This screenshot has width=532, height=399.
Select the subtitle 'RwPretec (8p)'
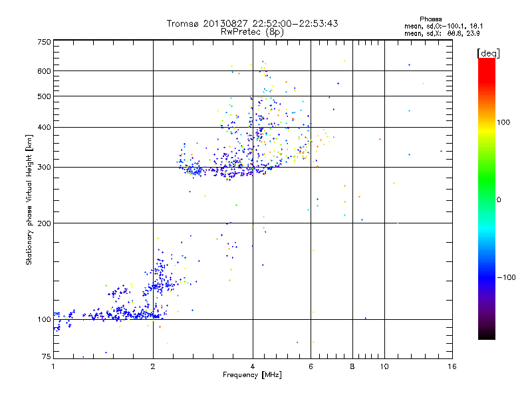coord(252,32)
